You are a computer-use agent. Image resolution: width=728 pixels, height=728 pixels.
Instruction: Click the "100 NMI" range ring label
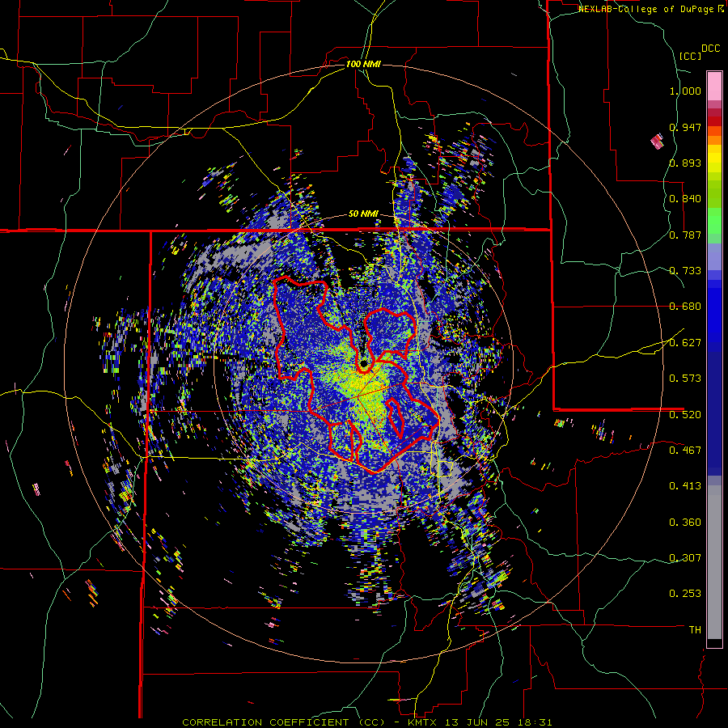point(363,64)
